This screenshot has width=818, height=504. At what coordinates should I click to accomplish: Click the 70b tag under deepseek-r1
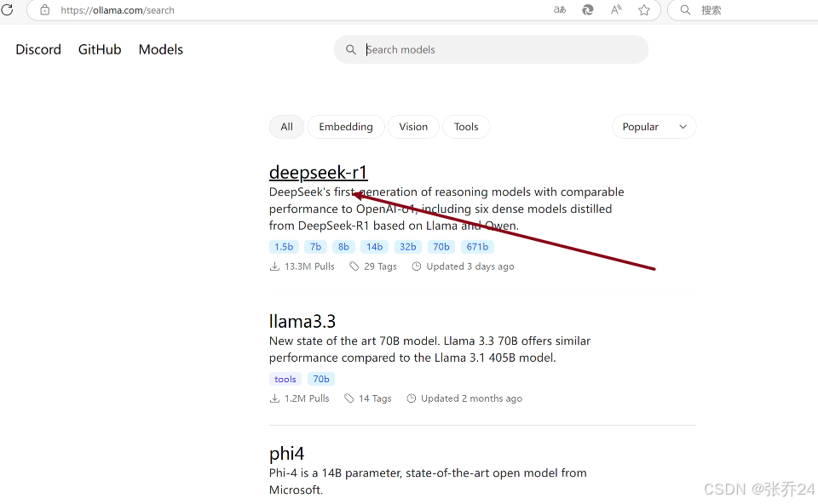(441, 247)
